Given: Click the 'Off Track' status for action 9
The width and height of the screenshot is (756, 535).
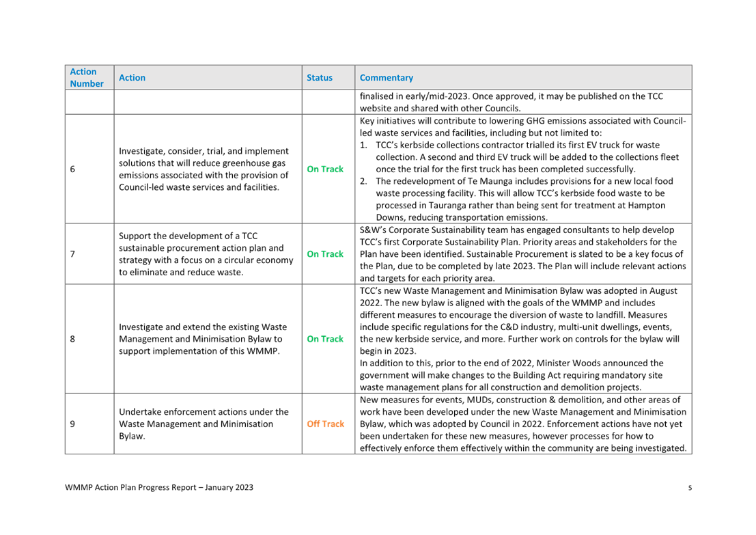Looking at the screenshot, I should pos(326,424).
